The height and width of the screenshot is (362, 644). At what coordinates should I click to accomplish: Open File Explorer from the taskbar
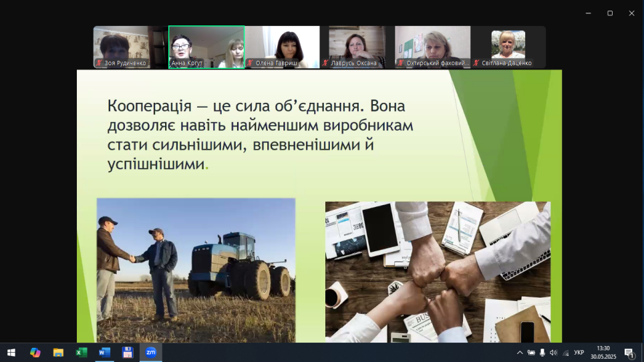click(58, 352)
